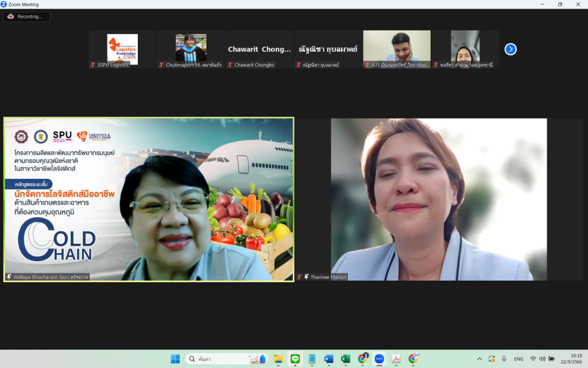Open File Explorer from the taskbar
588x368 pixels.
278,359
